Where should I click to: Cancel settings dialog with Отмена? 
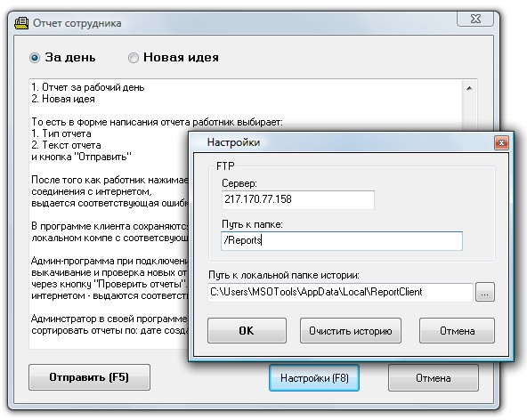tap(457, 331)
